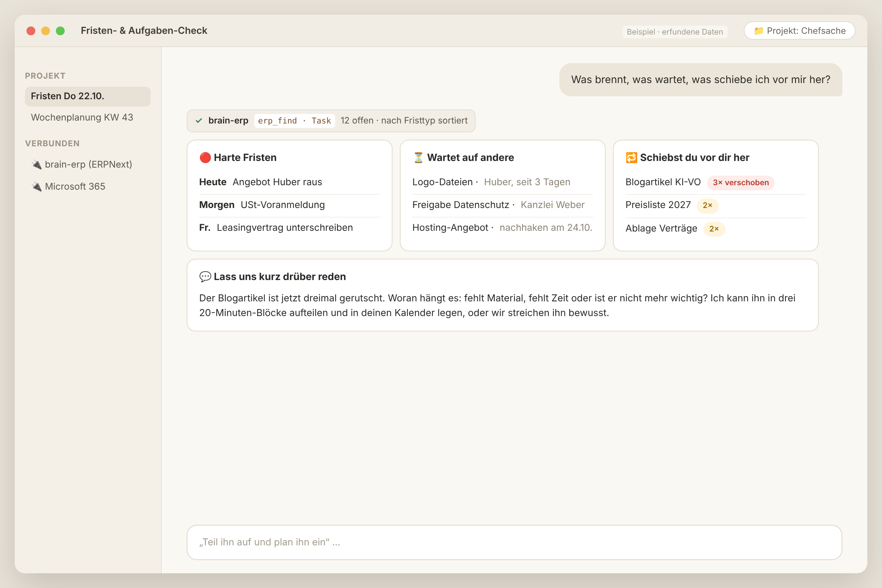Click the folder icon in Projekt: Chefsache
The height and width of the screenshot is (588, 882).
point(758,31)
